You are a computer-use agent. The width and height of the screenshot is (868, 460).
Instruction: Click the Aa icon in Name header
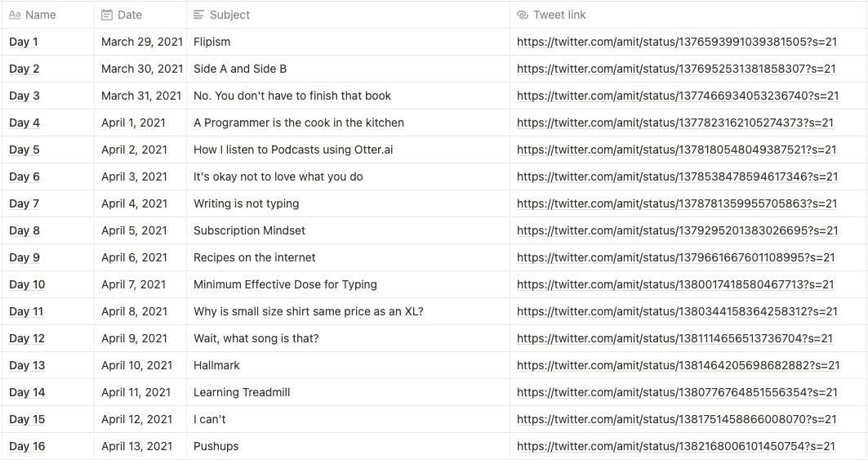tap(15, 15)
